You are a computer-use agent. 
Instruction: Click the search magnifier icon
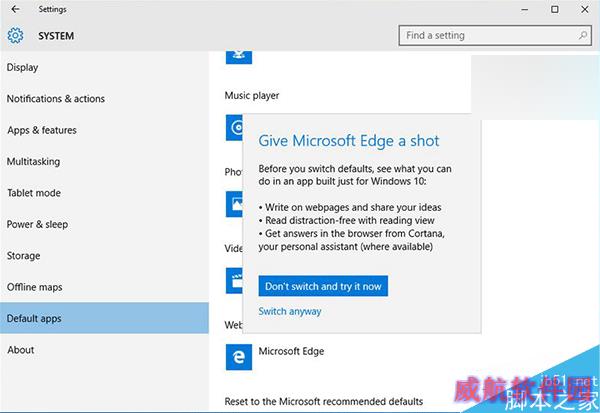point(582,35)
